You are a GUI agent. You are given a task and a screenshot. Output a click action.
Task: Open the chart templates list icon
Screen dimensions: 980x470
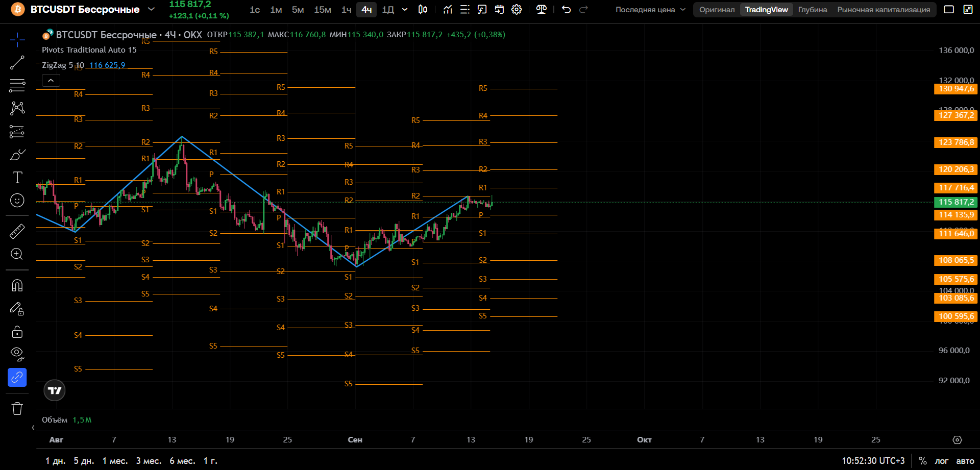coord(465,9)
